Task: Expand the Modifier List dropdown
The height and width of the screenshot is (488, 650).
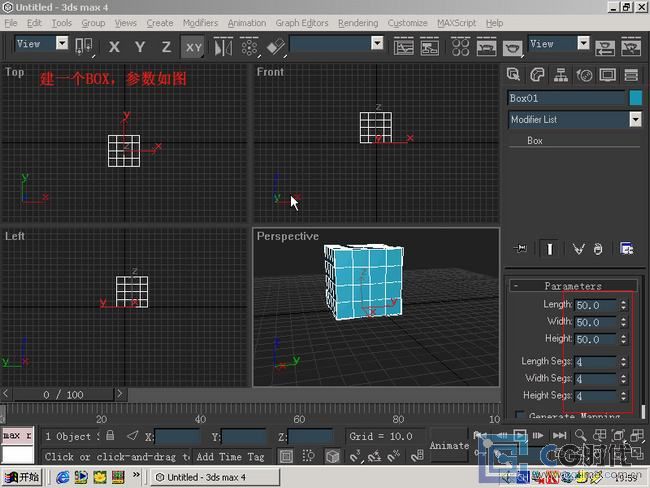Action: pyautogui.click(x=635, y=119)
